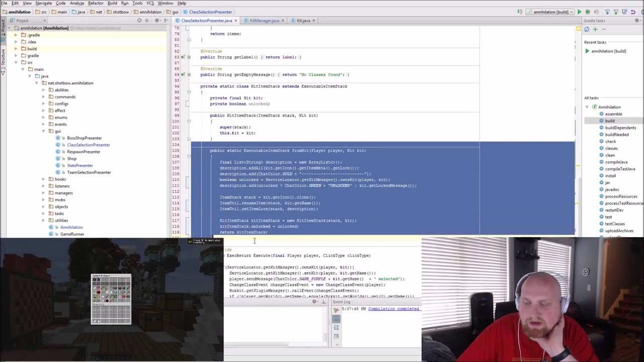
Task: Expand the build folder in project tree
Action: 16,49
